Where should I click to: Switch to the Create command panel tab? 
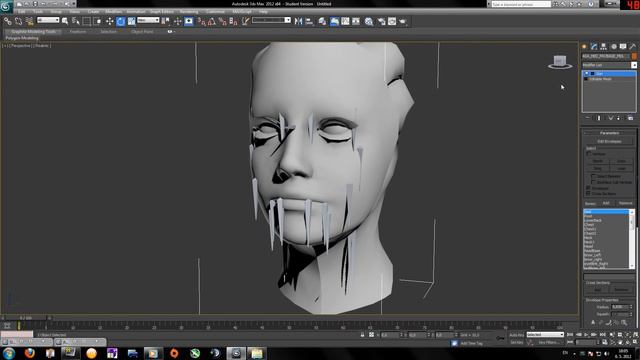tap(584, 47)
